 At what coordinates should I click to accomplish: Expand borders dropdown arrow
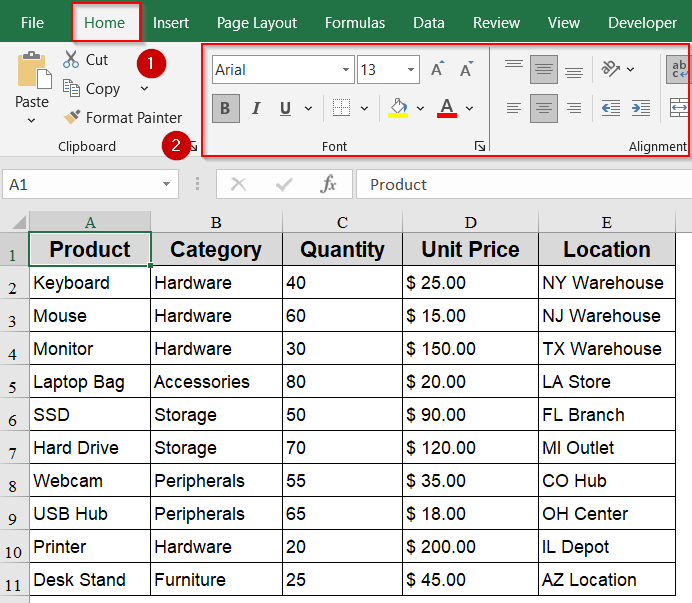[x=364, y=108]
